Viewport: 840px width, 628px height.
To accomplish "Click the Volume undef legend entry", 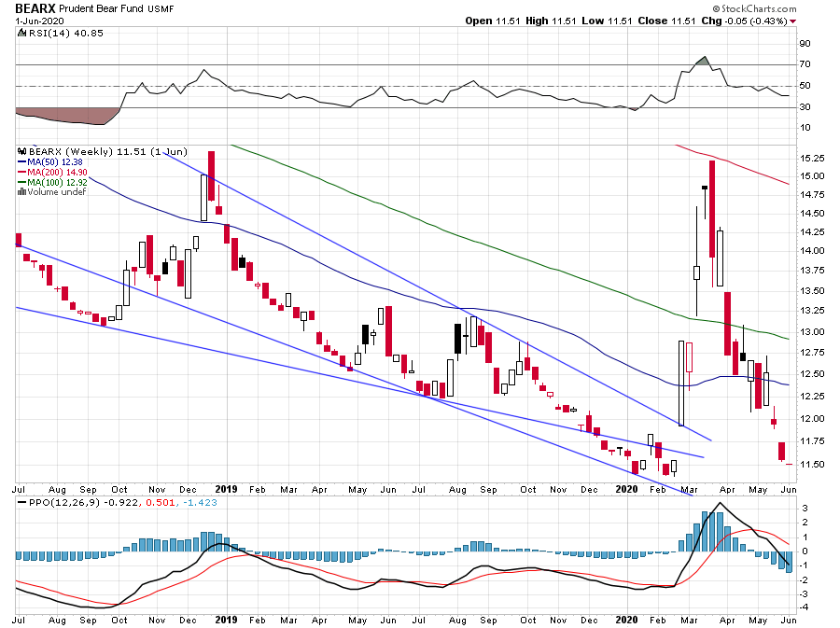I will tap(56, 191).
